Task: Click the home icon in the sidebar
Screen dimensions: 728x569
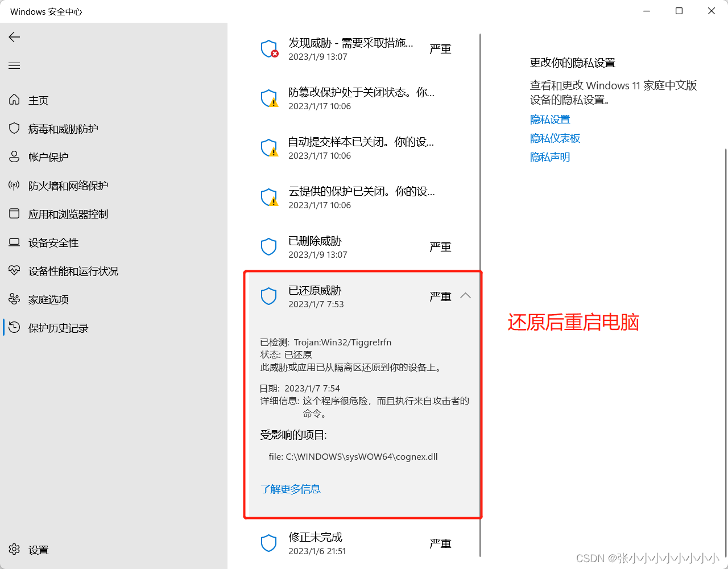Action: pos(14,100)
